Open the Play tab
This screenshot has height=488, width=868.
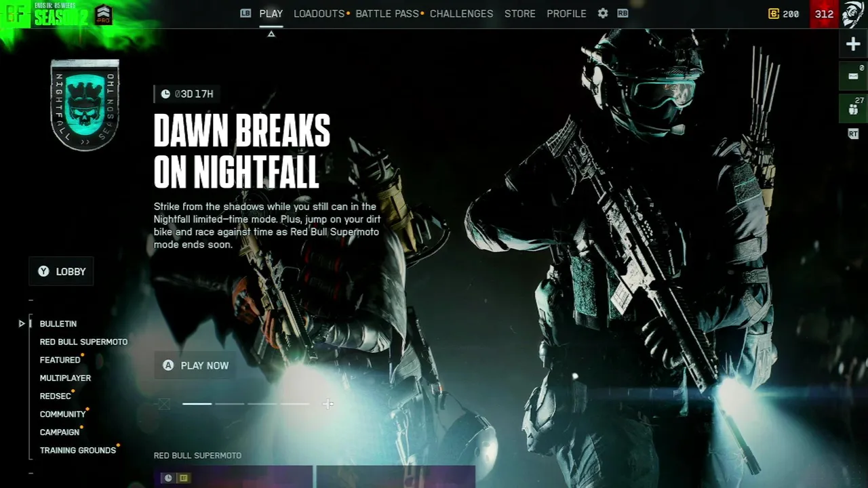coord(271,14)
